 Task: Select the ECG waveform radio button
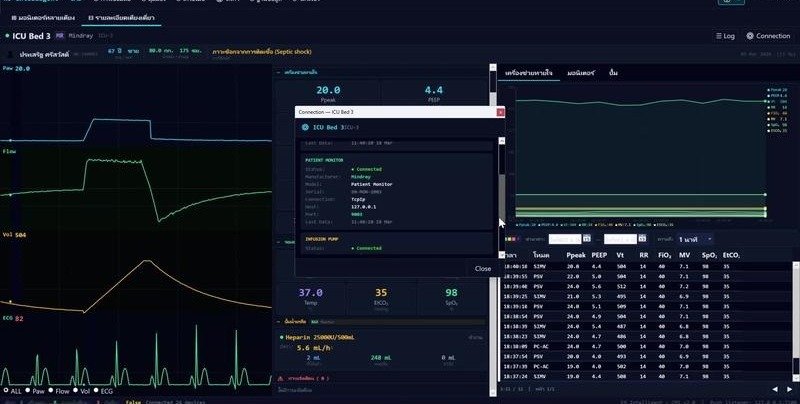pos(96,391)
